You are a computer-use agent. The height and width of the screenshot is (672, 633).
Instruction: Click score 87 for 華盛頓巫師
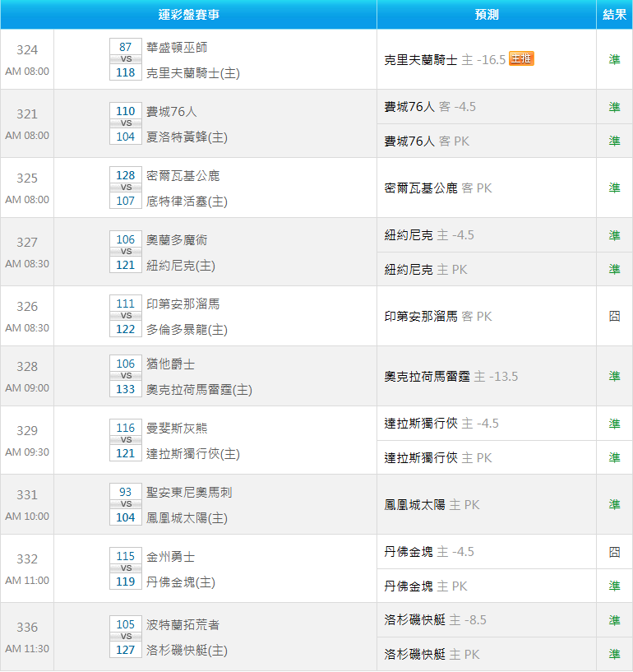(126, 47)
